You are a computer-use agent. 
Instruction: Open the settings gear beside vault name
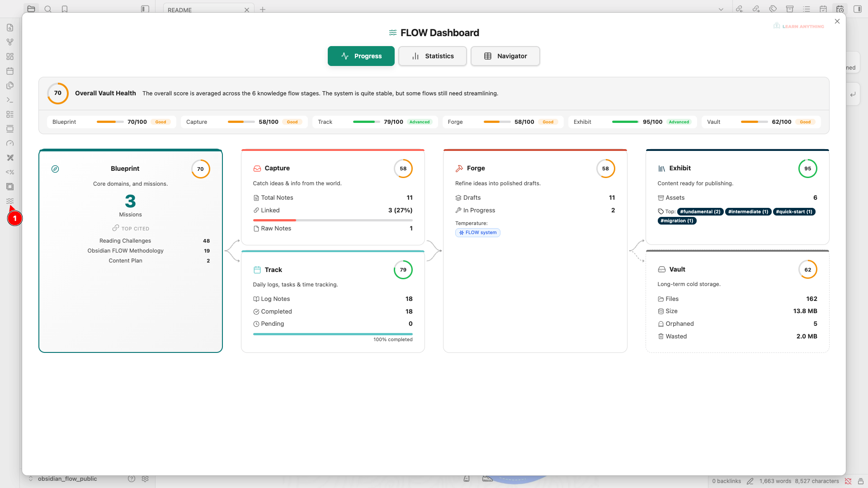coord(145,479)
